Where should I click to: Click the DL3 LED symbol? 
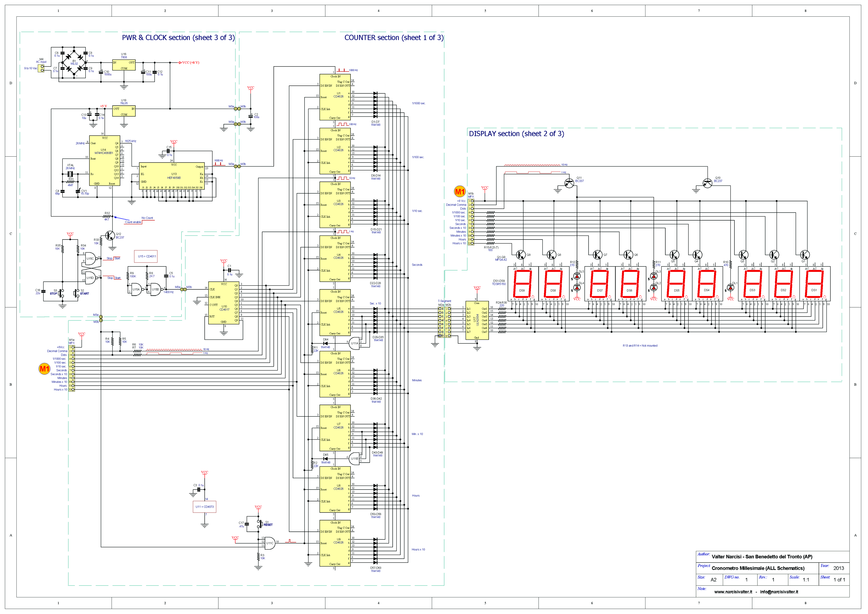pyautogui.click(x=654, y=276)
